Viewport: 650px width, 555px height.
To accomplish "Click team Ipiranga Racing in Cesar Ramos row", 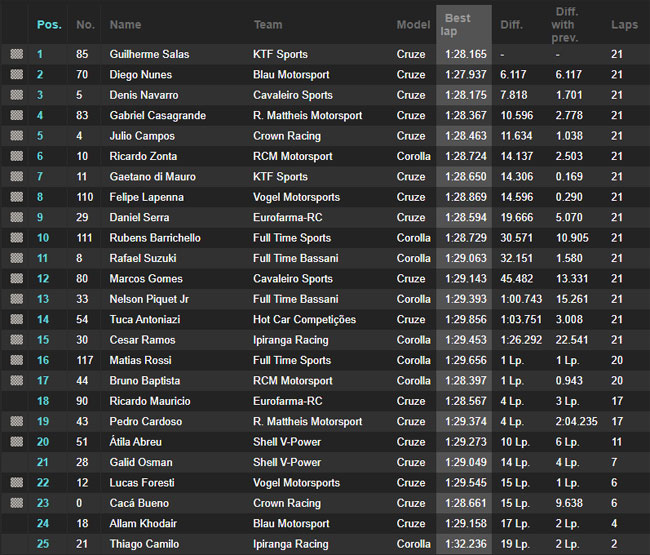I will 291,340.
